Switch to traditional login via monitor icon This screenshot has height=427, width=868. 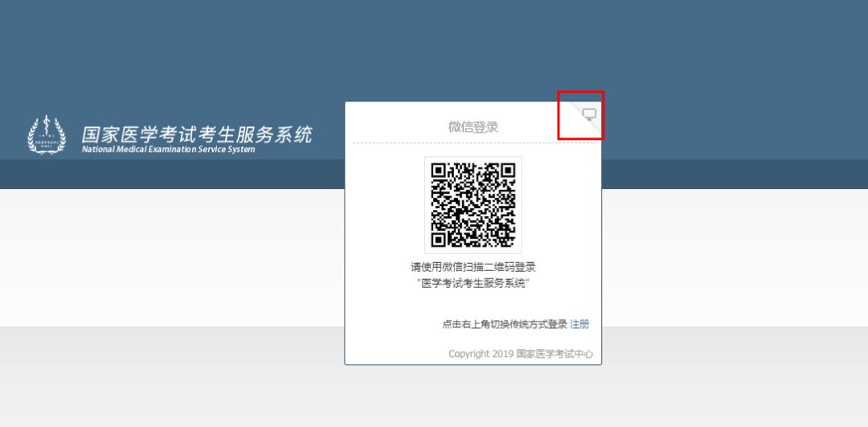589,115
